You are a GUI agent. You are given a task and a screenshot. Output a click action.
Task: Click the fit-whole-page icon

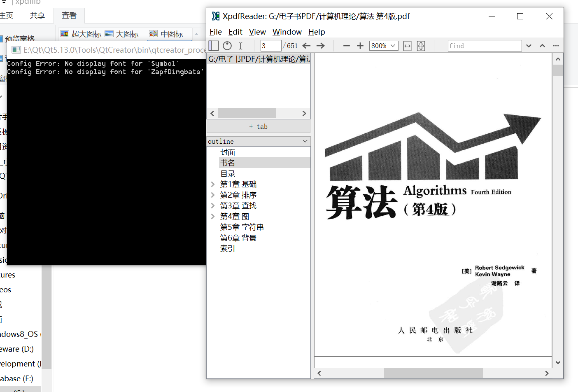pyautogui.click(x=421, y=46)
